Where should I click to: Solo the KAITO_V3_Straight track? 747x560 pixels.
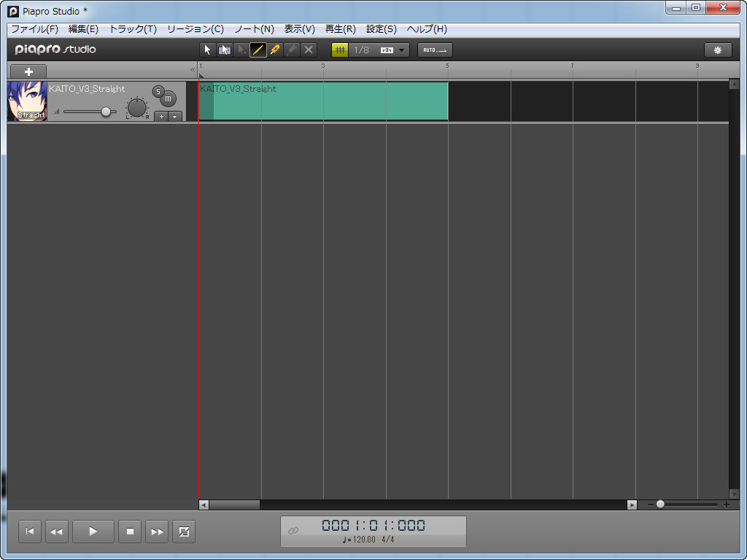point(158,91)
